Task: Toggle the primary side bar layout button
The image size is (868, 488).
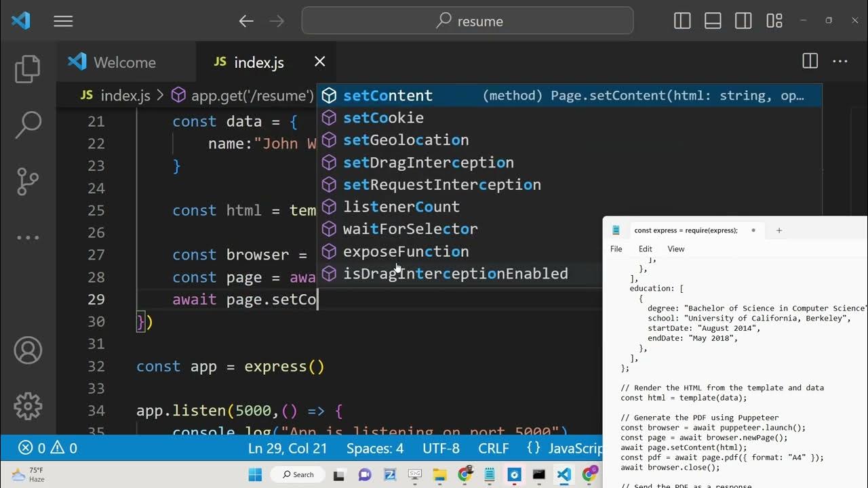Action: click(682, 21)
